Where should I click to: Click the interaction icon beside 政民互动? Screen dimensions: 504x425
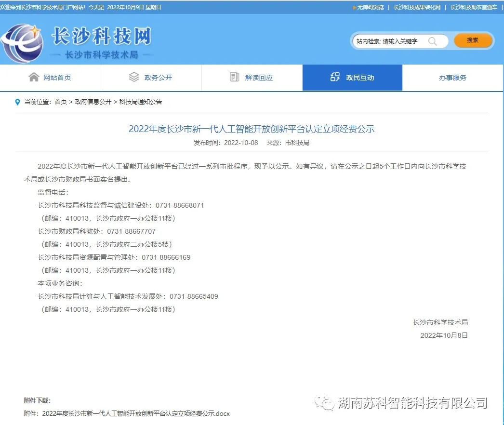coord(335,77)
